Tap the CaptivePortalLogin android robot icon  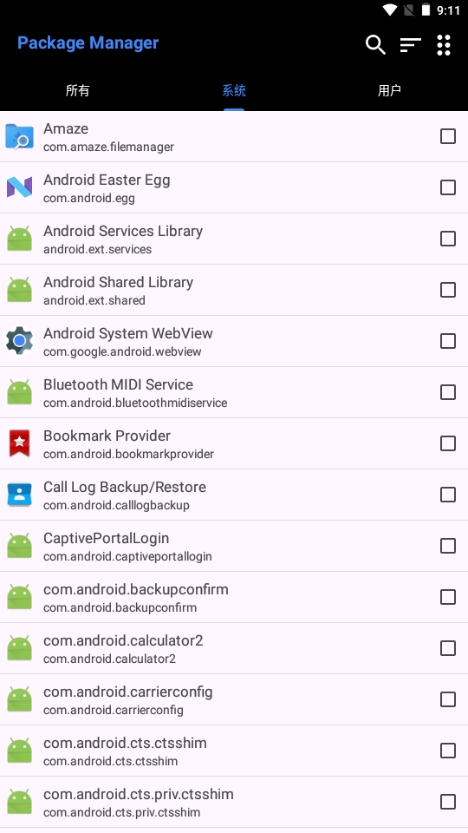20,546
